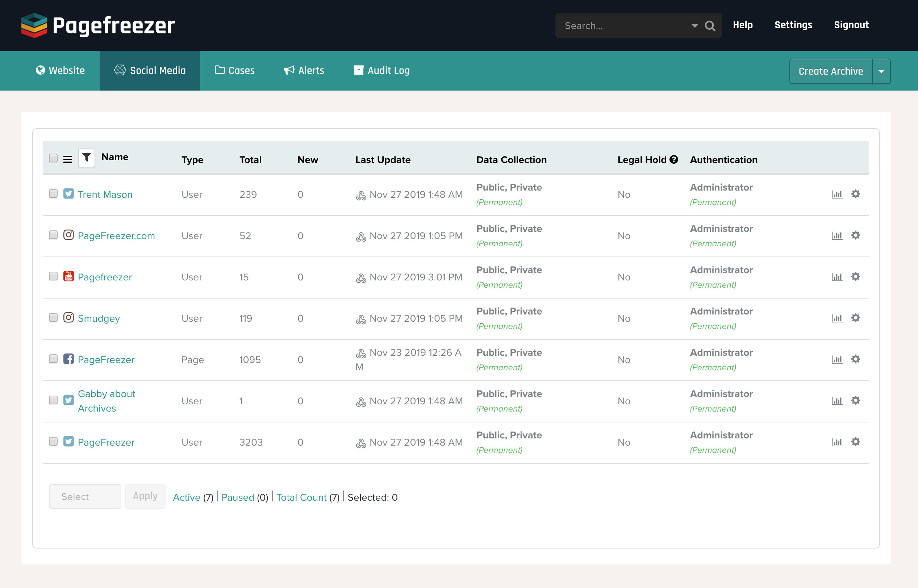Click the Twitter icon for Gabby about Archives

tap(69, 400)
